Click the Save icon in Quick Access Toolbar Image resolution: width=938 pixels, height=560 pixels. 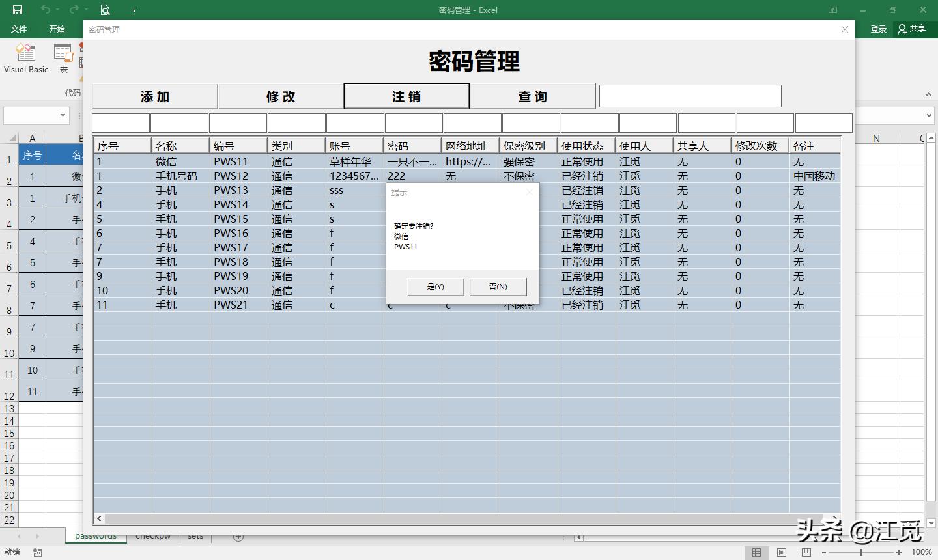coord(18,10)
